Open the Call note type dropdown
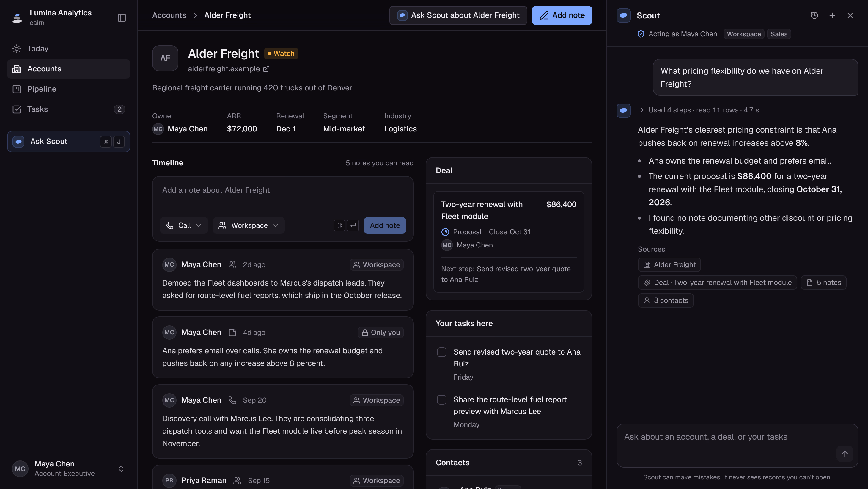The image size is (868, 489). tap(184, 225)
